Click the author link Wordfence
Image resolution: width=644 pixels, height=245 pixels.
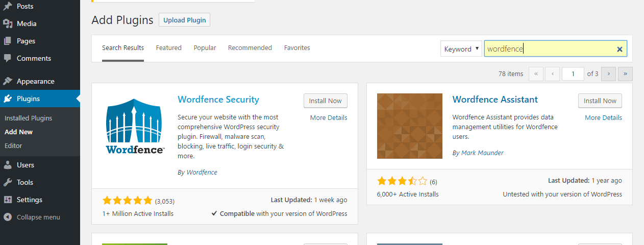(202, 173)
